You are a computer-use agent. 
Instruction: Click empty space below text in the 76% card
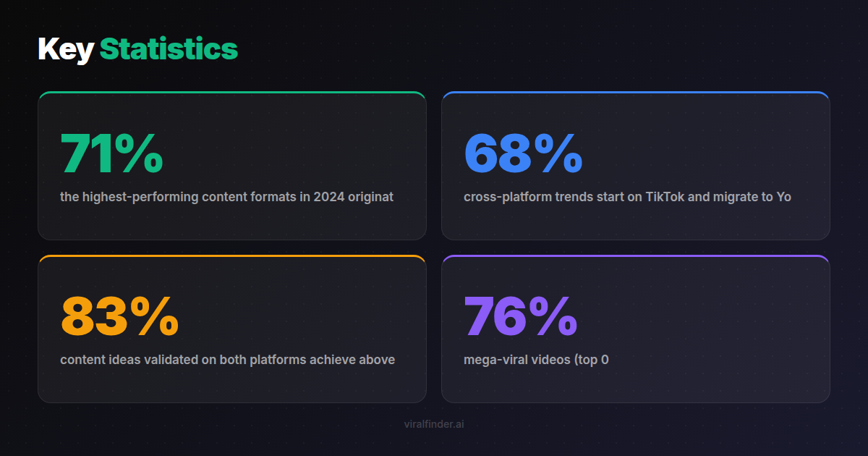point(635,385)
